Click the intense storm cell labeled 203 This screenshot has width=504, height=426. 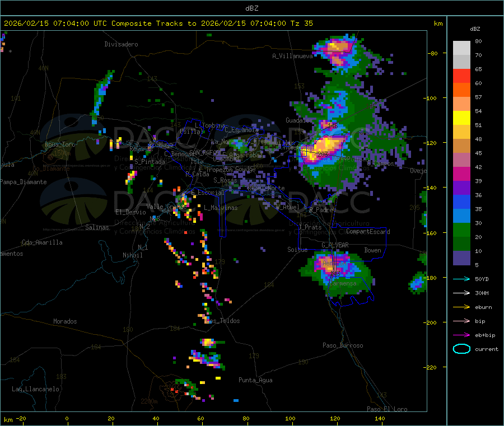click(323, 149)
